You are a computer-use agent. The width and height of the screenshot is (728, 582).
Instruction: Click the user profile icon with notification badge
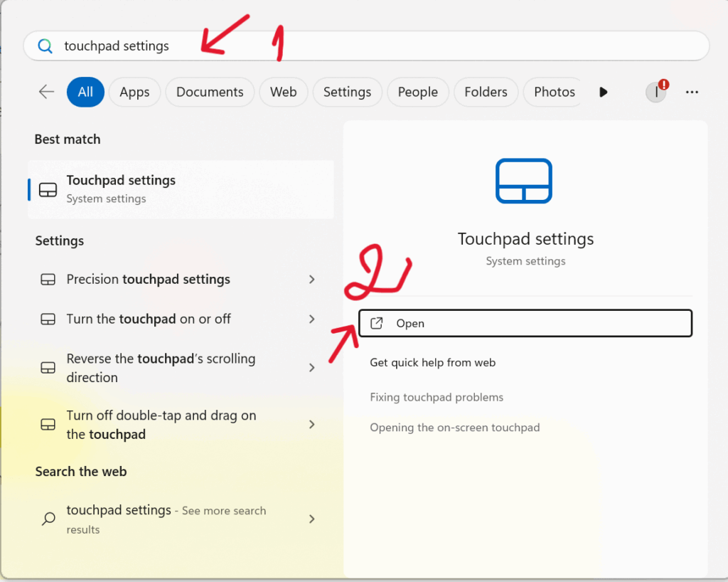[655, 92]
